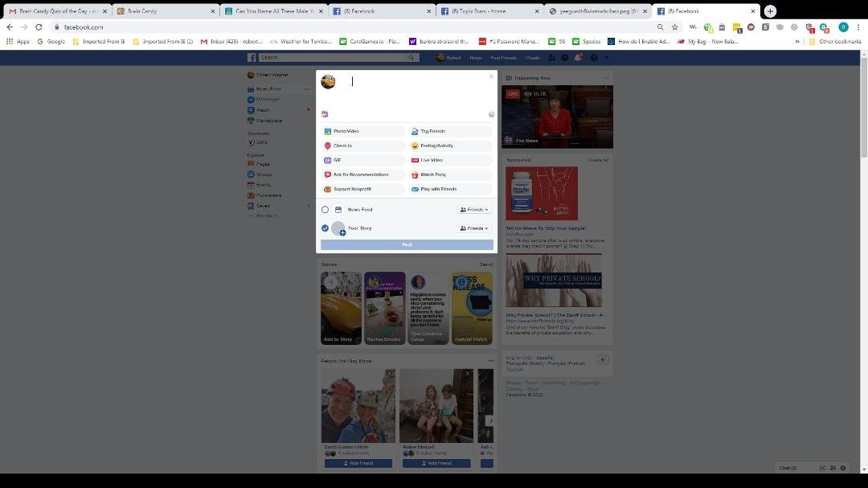Switch to the Brain Candy tab
Image resolution: width=868 pixels, height=488 pixels.
pos(165,11)
